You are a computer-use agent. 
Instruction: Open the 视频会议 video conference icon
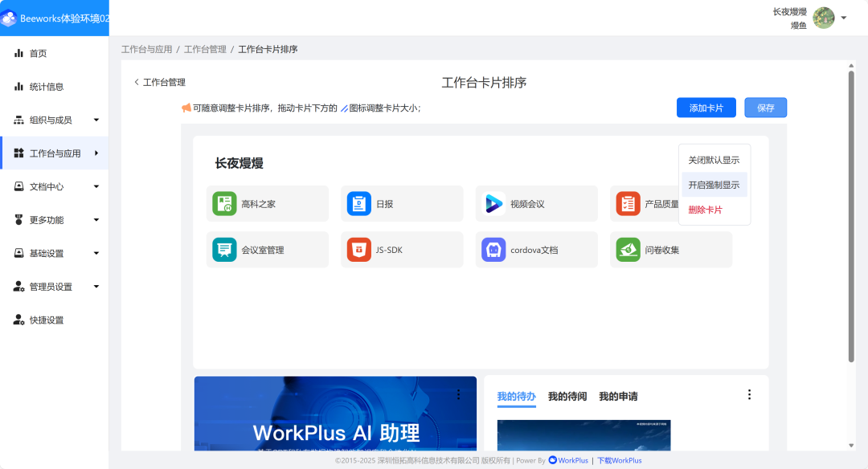[x=493, y=203]
